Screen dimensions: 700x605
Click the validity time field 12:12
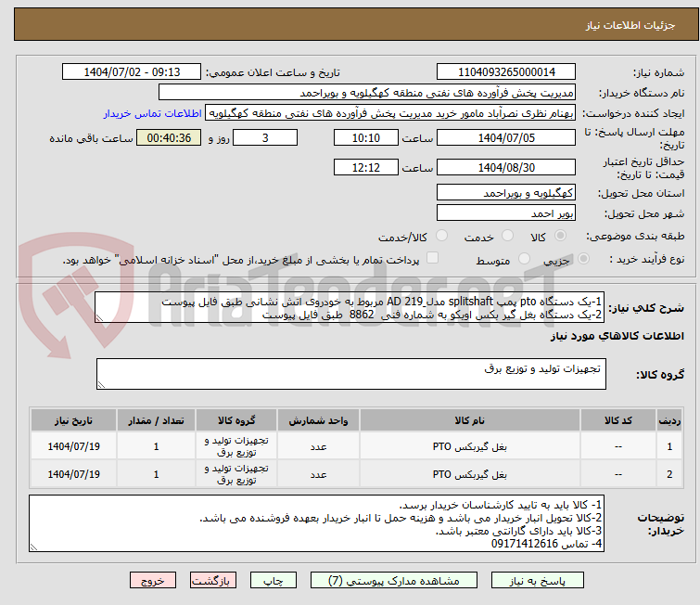[x=365, y=167]
